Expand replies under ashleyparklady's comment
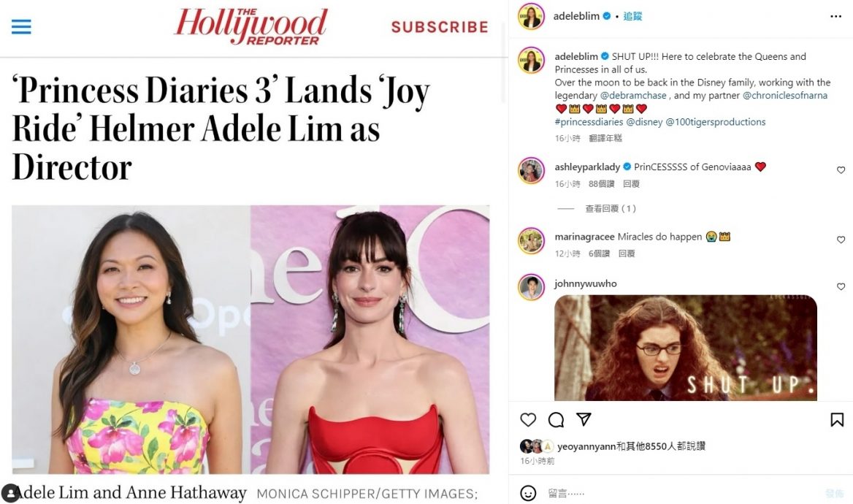Image resolution: width=853 pixels, height=504 pixels. 611,208
